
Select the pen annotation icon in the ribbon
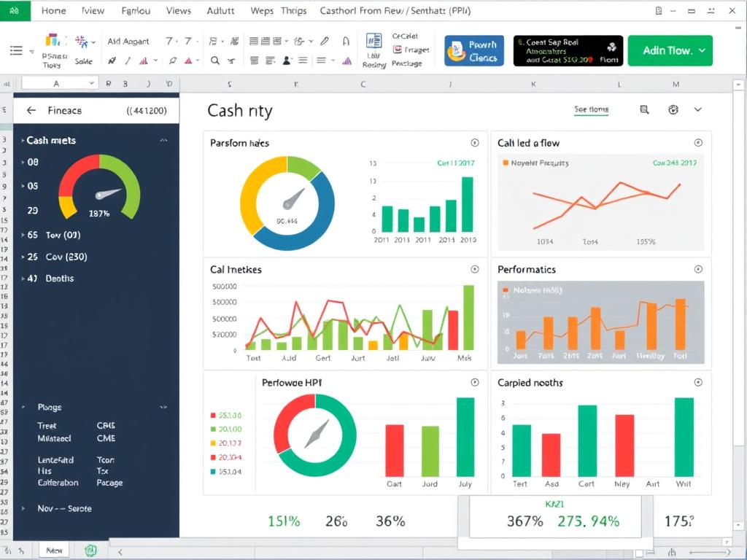click(x=323, y=42)
